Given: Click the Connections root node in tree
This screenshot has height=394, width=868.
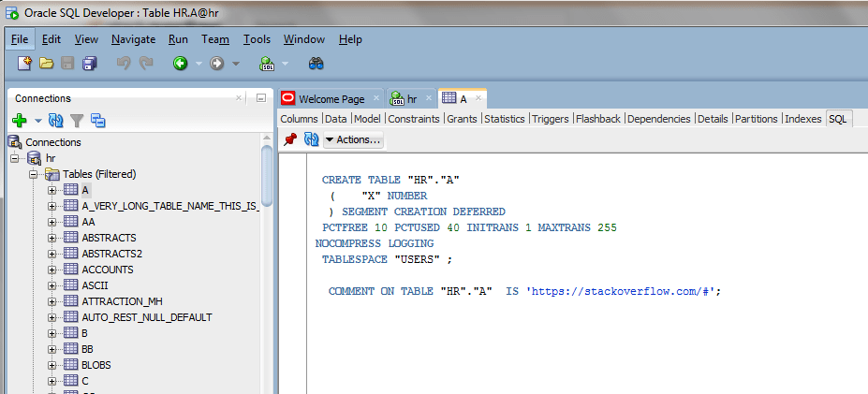Looking at the screenshot, I should [53, 142].
